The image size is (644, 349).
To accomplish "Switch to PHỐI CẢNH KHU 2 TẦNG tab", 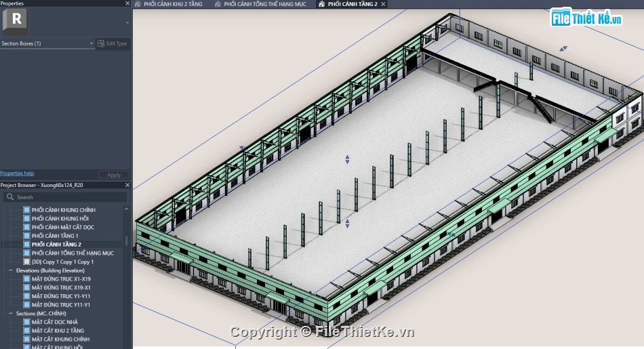I will pyautogui.click(x=173, y=4).
